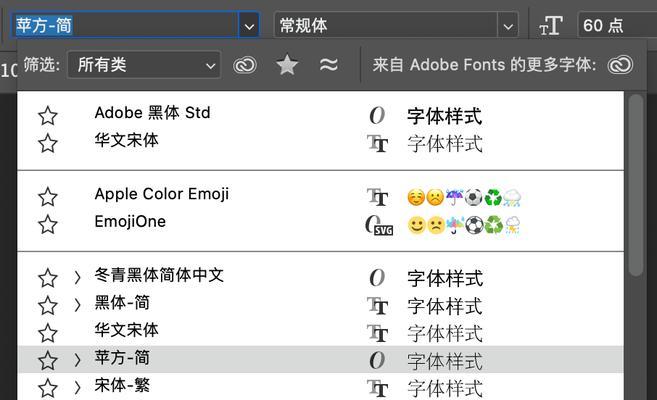Click TrueType icon for Apple Color Emoji
This screenshot has height=400, width=657.
378,197
